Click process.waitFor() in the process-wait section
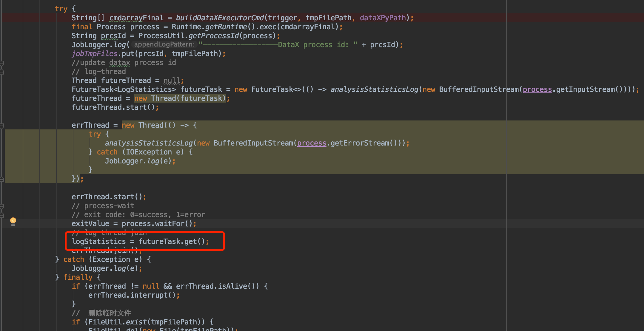The image size is (644, 331). point(158,223)
